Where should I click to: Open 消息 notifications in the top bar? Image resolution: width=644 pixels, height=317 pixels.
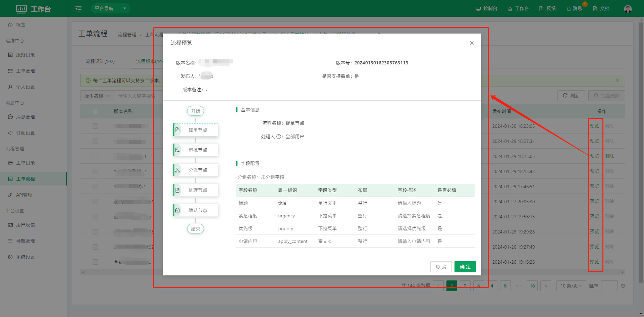click(574, 9)
